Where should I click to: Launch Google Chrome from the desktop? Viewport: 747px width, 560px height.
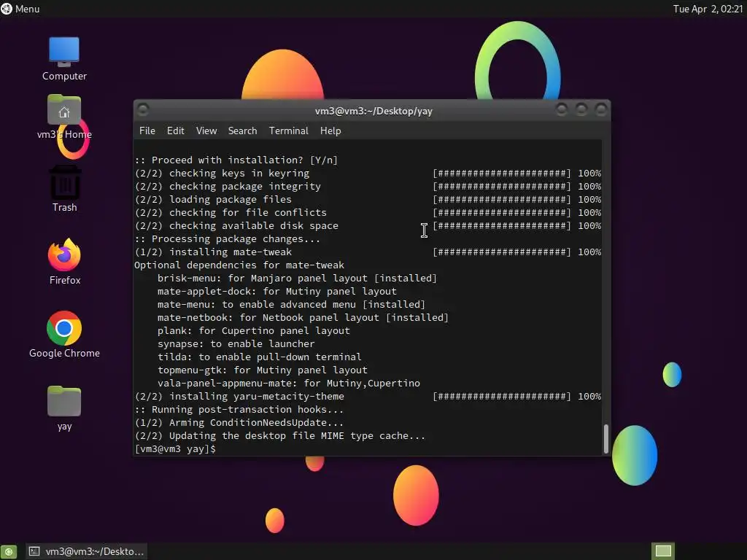point(64,334)
